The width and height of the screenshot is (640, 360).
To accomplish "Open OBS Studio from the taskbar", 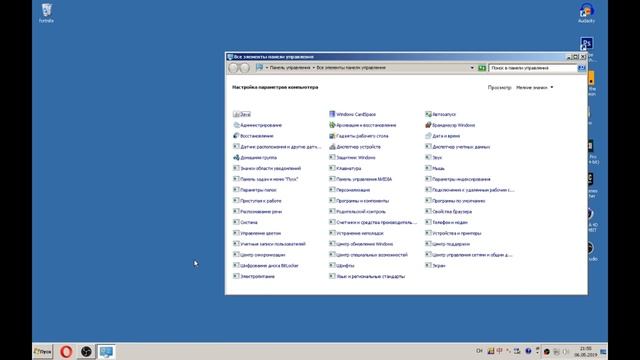I will [86, 351].
